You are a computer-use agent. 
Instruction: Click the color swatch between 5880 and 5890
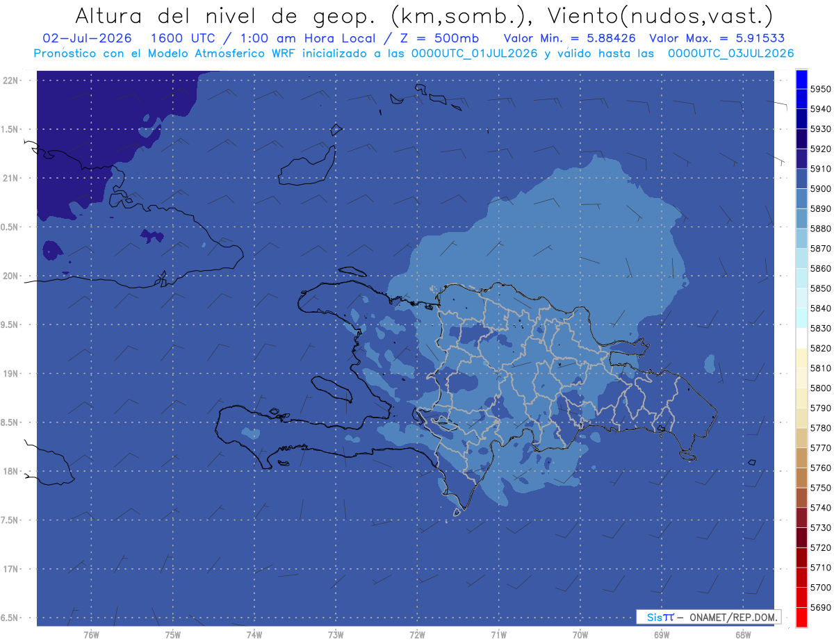point(801,218)
